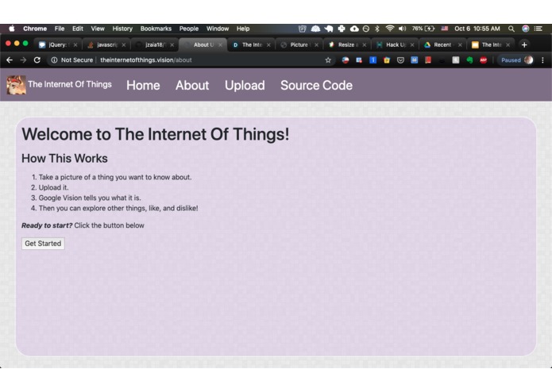Click the blue info 'i' extension icon
This screenshot has height=392, width=552.
pos(373,60)
